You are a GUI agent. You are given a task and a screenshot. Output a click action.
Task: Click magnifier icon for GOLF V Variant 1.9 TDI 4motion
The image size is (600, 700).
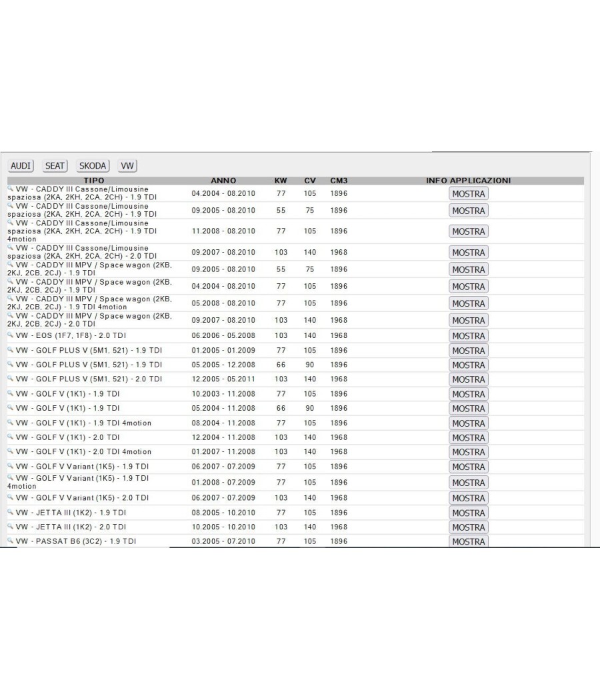click(10, 477)
